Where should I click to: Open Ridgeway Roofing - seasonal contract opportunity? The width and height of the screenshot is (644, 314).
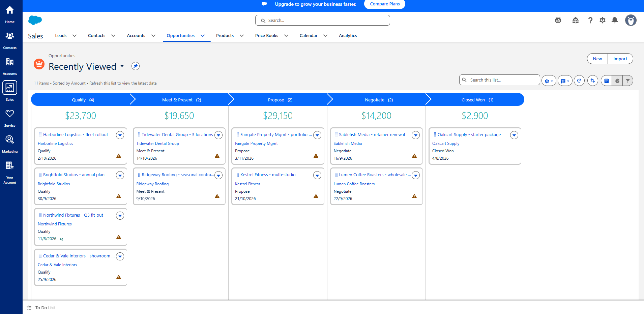click(178, 175)
